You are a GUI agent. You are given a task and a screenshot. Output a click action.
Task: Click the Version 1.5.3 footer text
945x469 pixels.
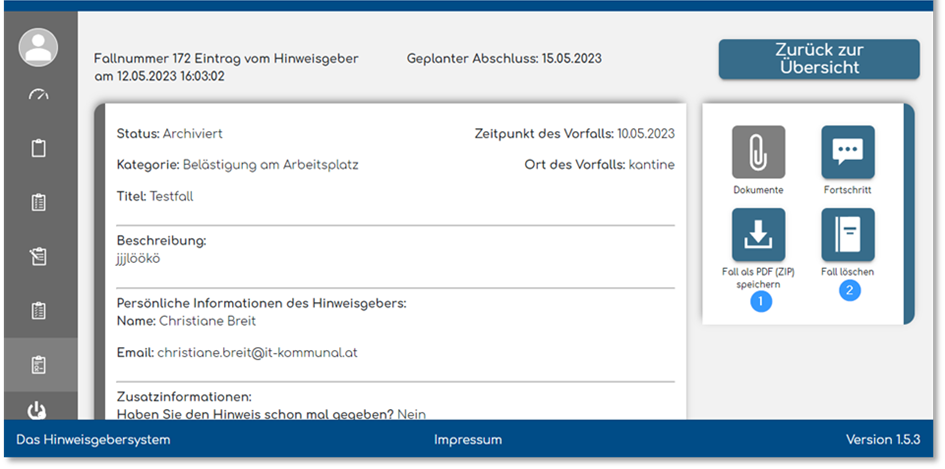pyautogui.click(x=883, y=439)
